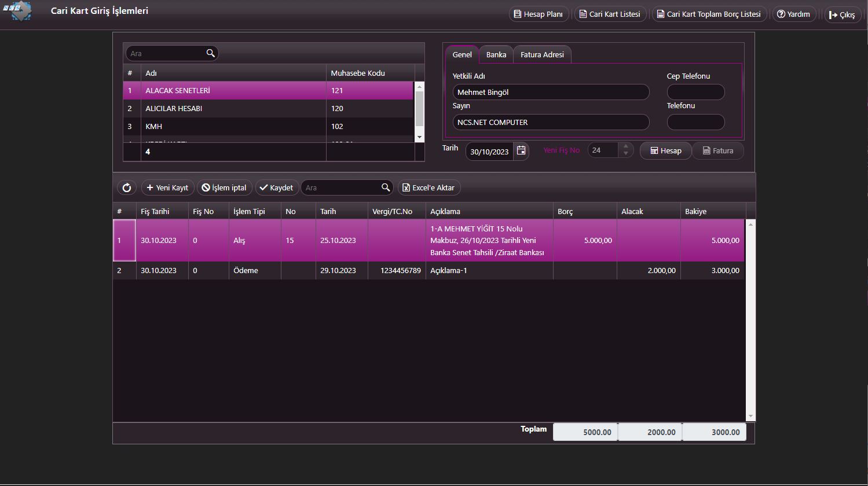Click the Açıklama-1 description cell

tap(489, 270)
